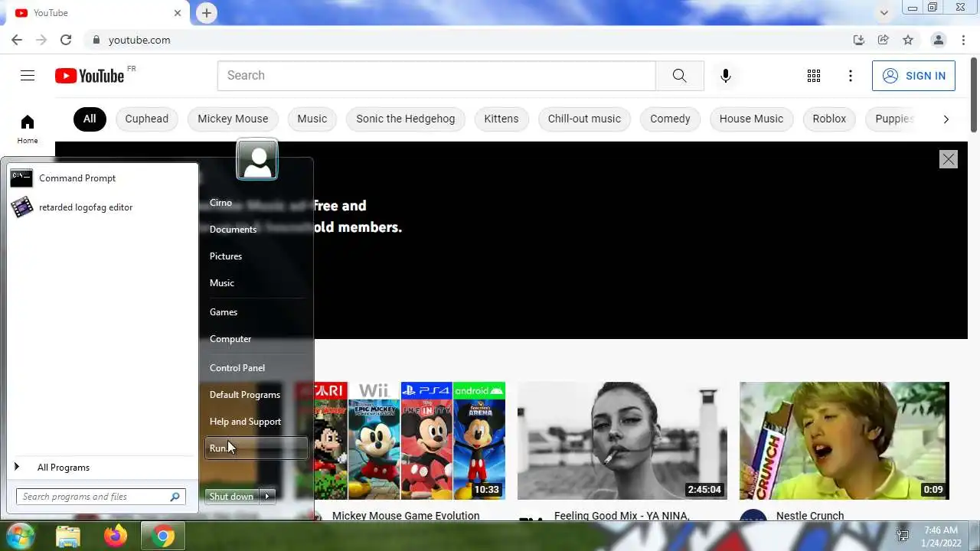The image size is (980, 551).
Task: Search with your voice microphone icon
Action: pyautogui.click(x=726, y=75)
